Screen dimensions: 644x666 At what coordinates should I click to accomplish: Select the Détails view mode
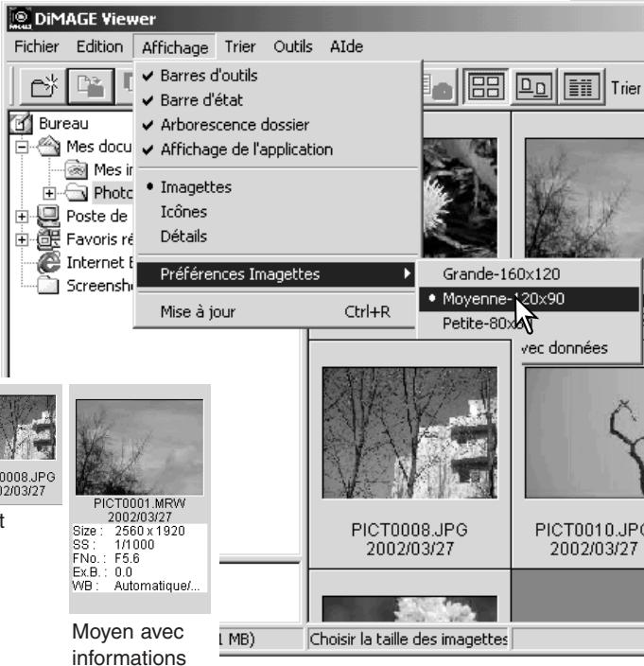tap(276, 237)
